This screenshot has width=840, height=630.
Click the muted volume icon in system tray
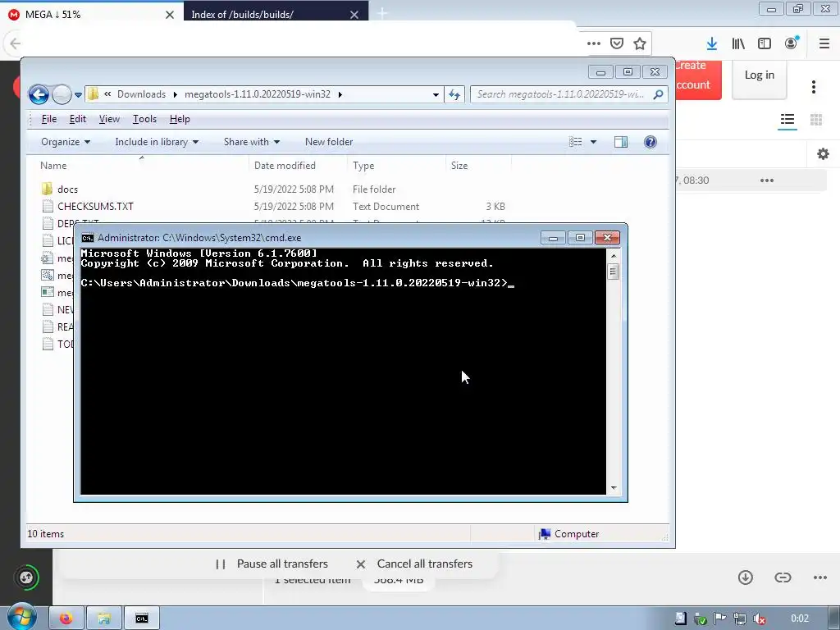point(759,619)
